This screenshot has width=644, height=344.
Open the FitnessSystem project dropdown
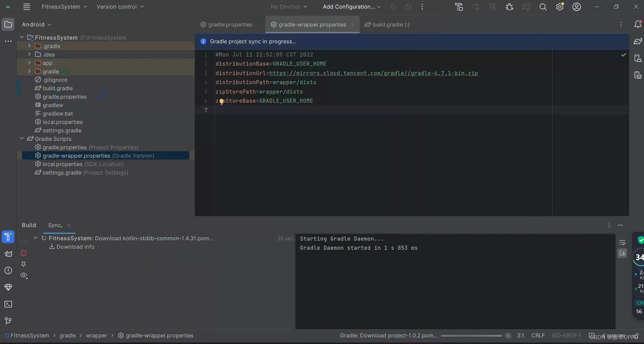coord(64,7)
